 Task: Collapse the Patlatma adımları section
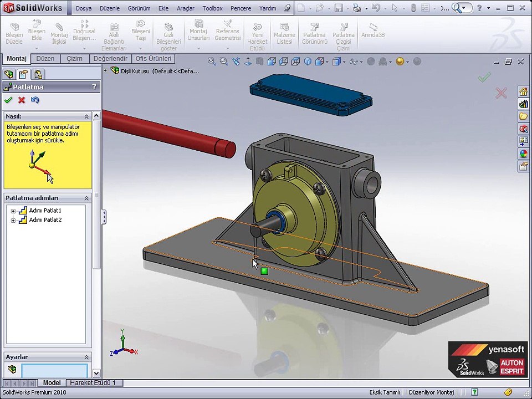86,198
